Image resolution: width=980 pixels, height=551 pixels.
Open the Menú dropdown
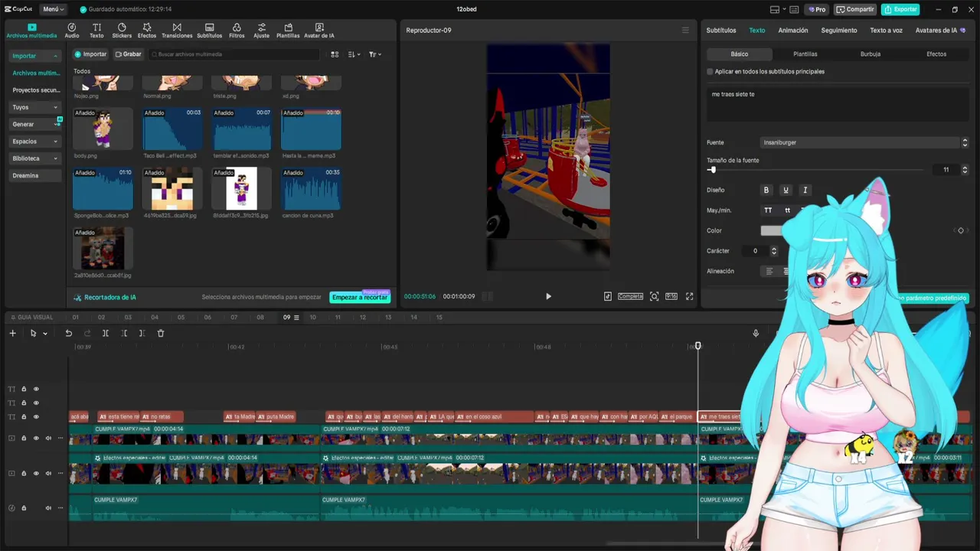coord(53,9)
